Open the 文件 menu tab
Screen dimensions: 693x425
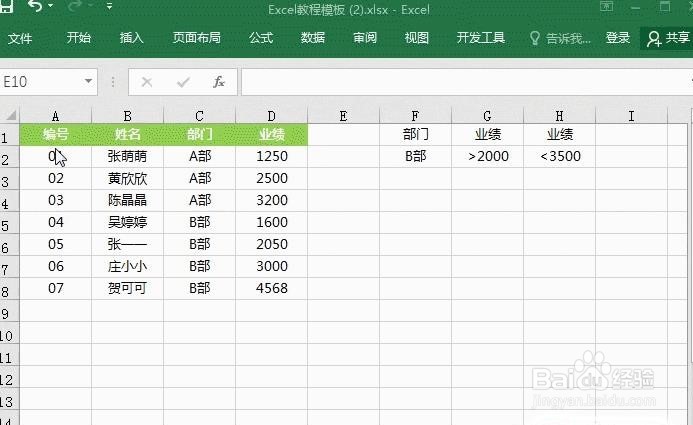20,38
